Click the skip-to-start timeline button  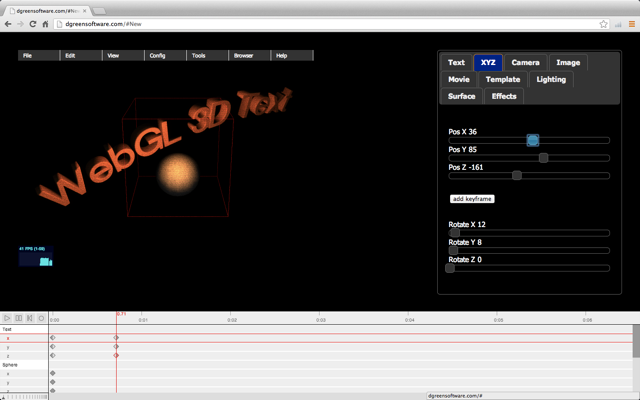tap(30, 318)
